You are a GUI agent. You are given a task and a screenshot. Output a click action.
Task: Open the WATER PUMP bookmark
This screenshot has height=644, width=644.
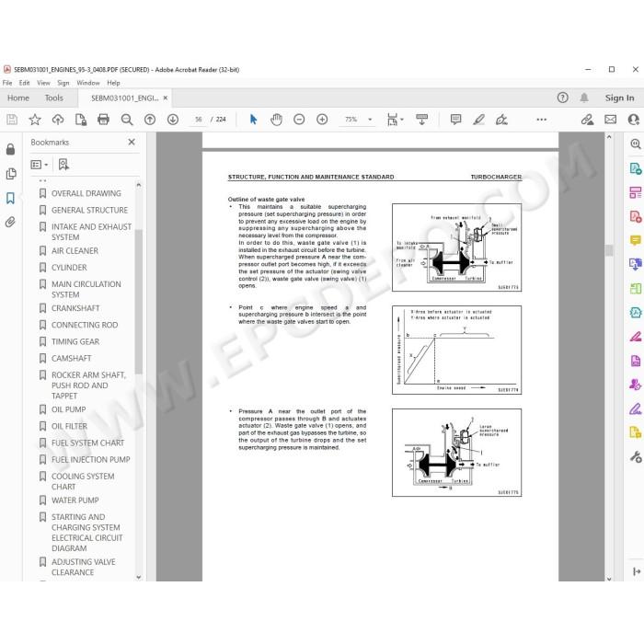(75, 500)
